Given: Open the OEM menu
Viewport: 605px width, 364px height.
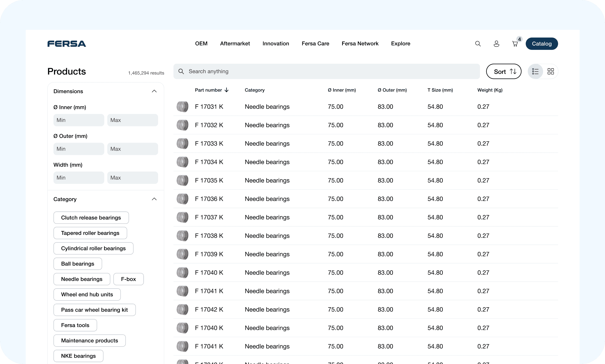Looking at the screenshot, I should tap(201, 44).
